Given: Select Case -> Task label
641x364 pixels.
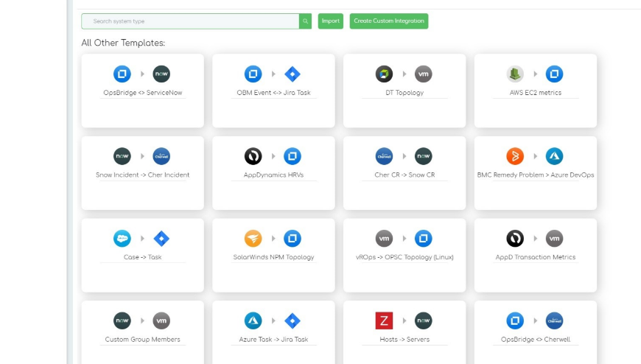Looking at the screenshot, I should click(143, 257).
